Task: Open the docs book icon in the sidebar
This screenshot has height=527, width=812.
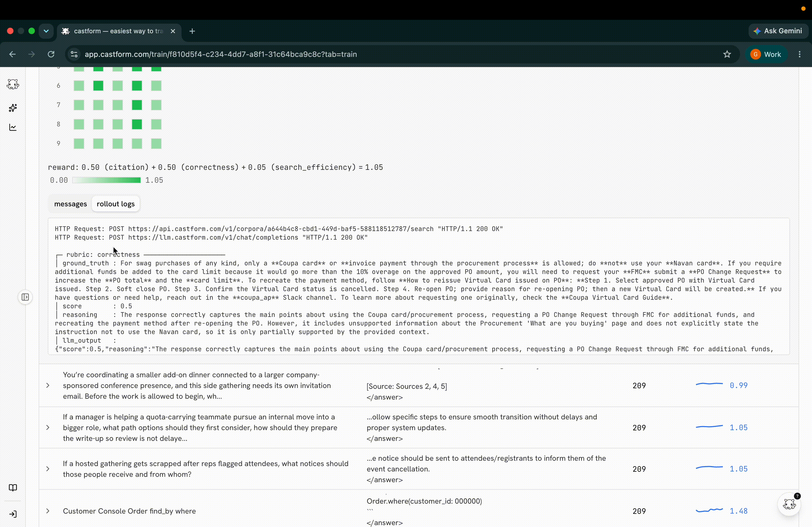Action: 13,488
